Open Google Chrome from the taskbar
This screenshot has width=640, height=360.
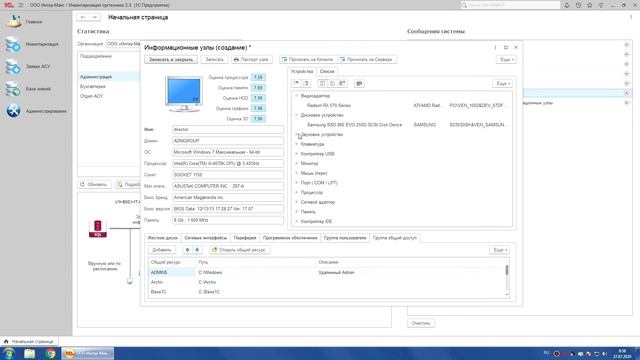[x=50, y=353]
